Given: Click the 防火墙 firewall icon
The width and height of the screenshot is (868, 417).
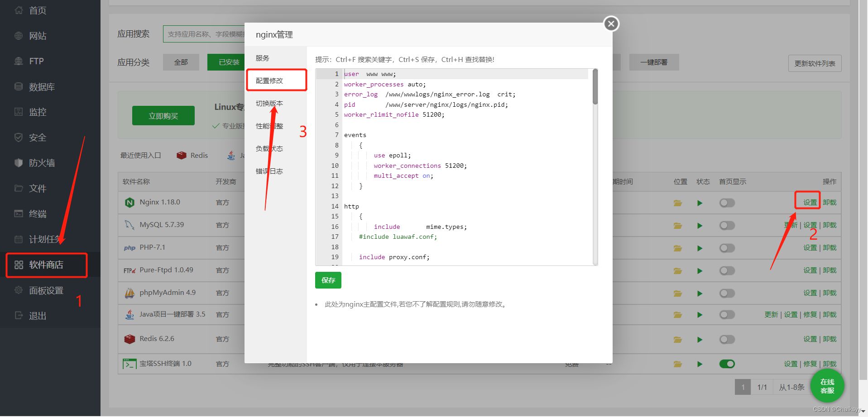Looking at the screenshot, I should pos(19,163).
